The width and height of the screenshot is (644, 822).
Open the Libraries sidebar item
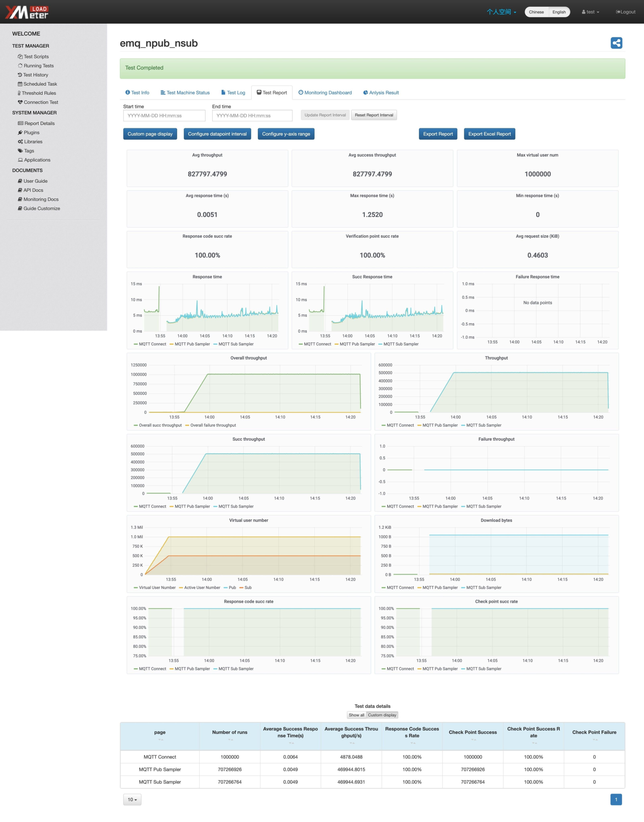pyautogui.click(x=30, y=142)
